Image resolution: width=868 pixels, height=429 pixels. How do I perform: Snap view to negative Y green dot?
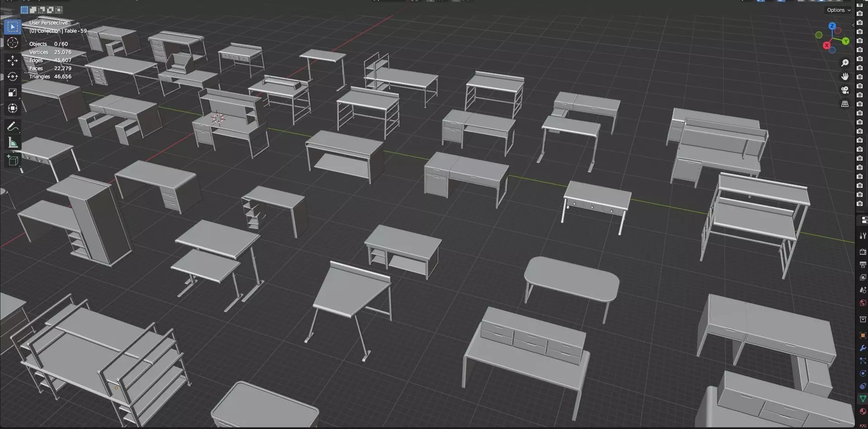click(x=819, y=35)
